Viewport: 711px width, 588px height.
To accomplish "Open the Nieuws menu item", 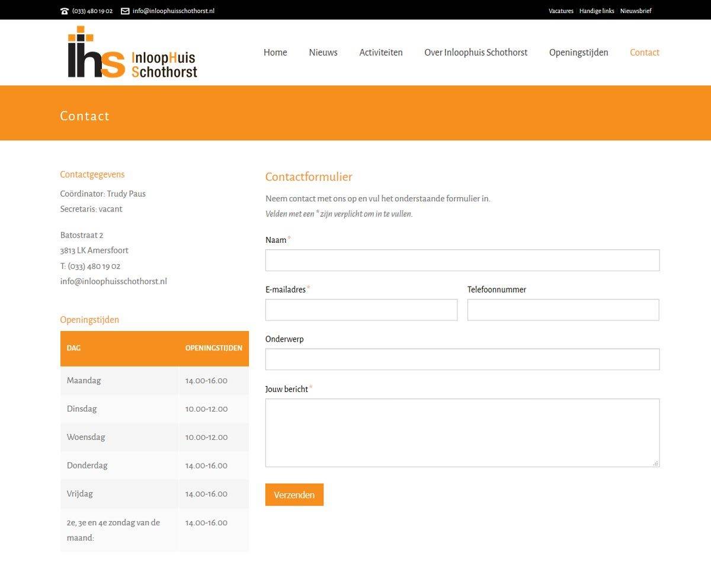I will click(x=323, y=52).
